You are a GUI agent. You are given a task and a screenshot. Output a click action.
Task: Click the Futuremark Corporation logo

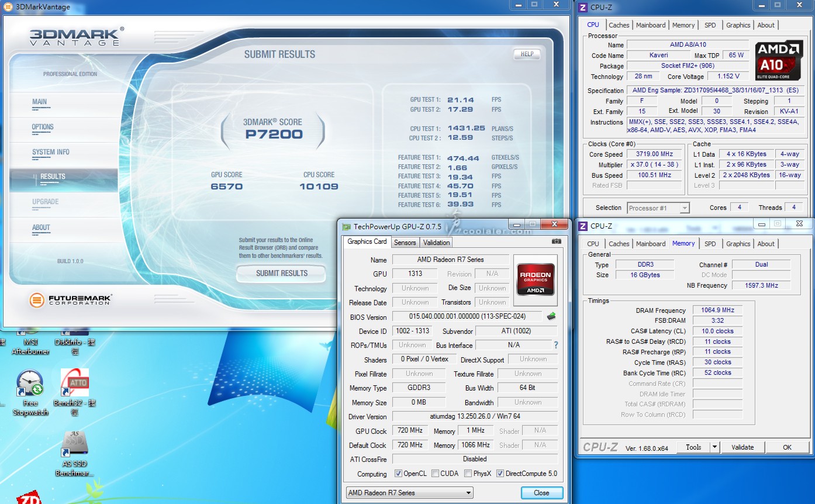click(x=70, y=301)
